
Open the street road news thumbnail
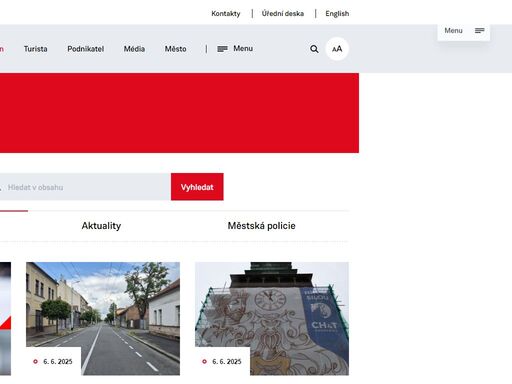(103, 318)
